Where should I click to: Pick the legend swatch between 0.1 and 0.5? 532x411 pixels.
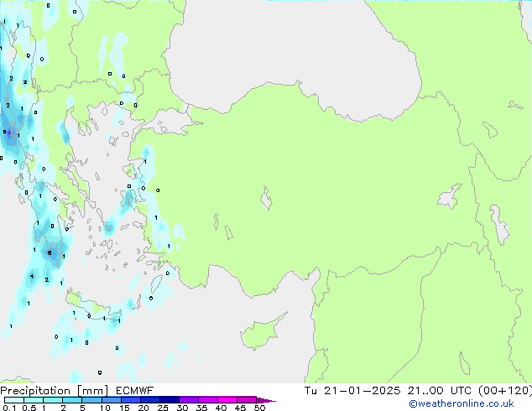tap(13, 400)
